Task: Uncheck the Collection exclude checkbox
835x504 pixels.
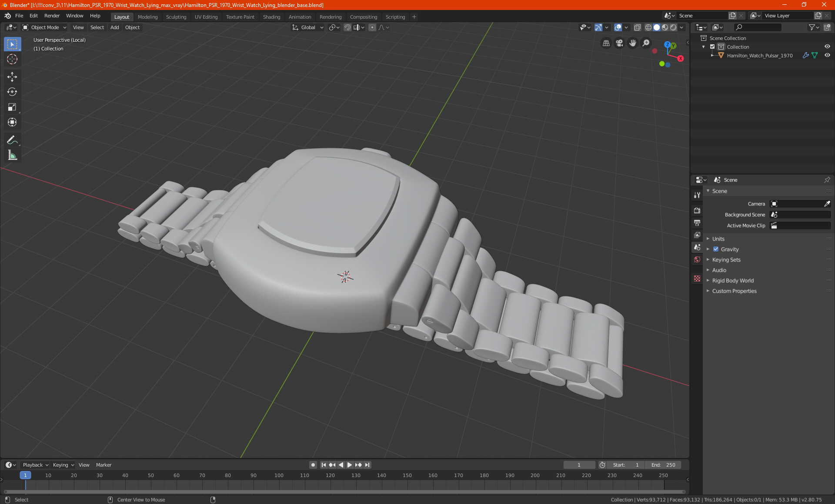Action: tap(712, 47)
